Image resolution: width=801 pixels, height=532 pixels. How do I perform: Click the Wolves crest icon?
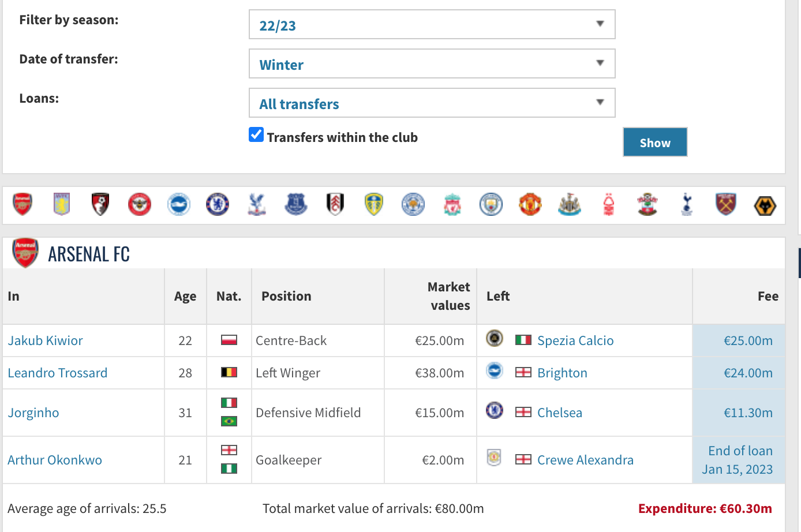click(x=765, y=205)
